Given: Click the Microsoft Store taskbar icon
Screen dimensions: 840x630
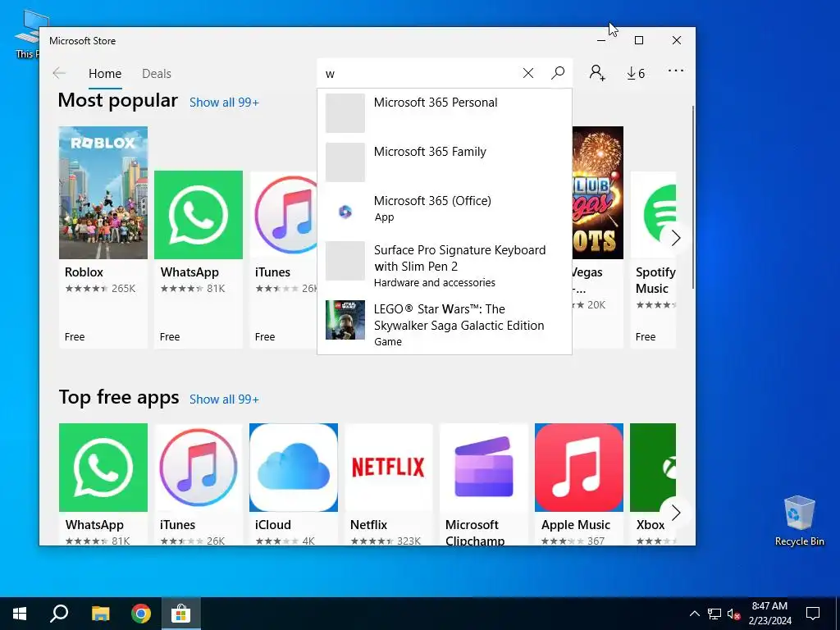Looking at the screenshot, I should click(181, 614).
